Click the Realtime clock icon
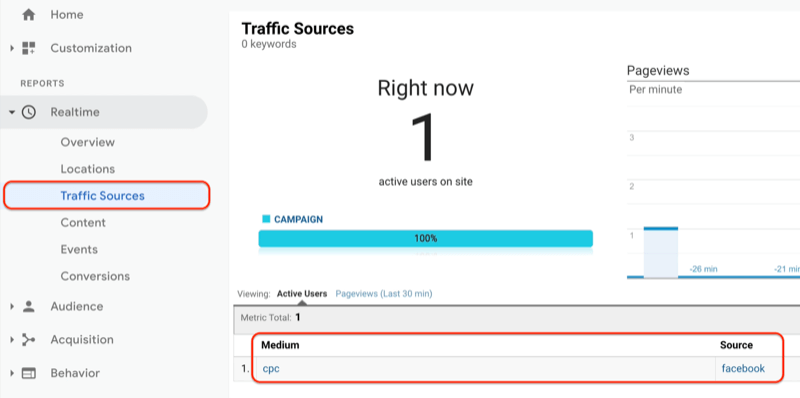 coord(29,112)
